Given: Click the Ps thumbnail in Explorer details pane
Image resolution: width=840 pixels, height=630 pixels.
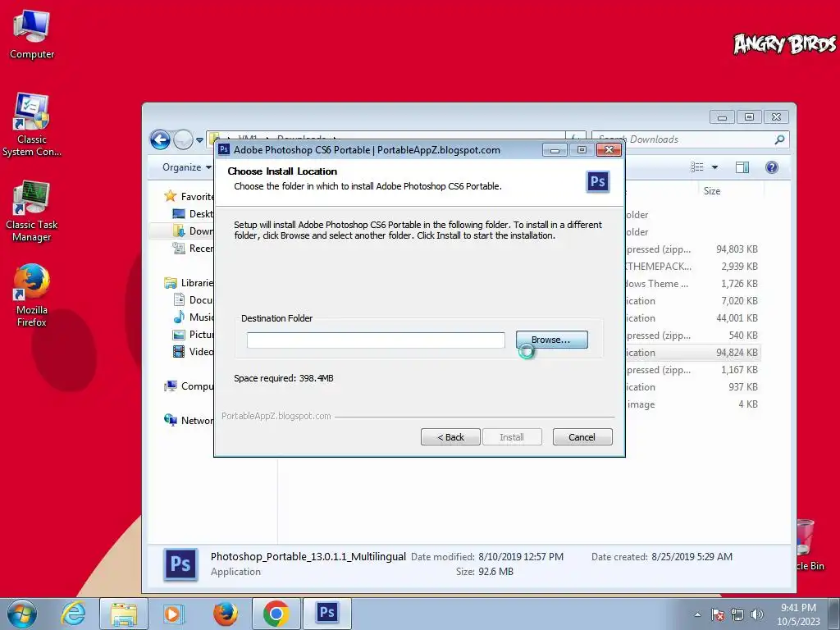Looking at the screenshot, I should [180, 564].
